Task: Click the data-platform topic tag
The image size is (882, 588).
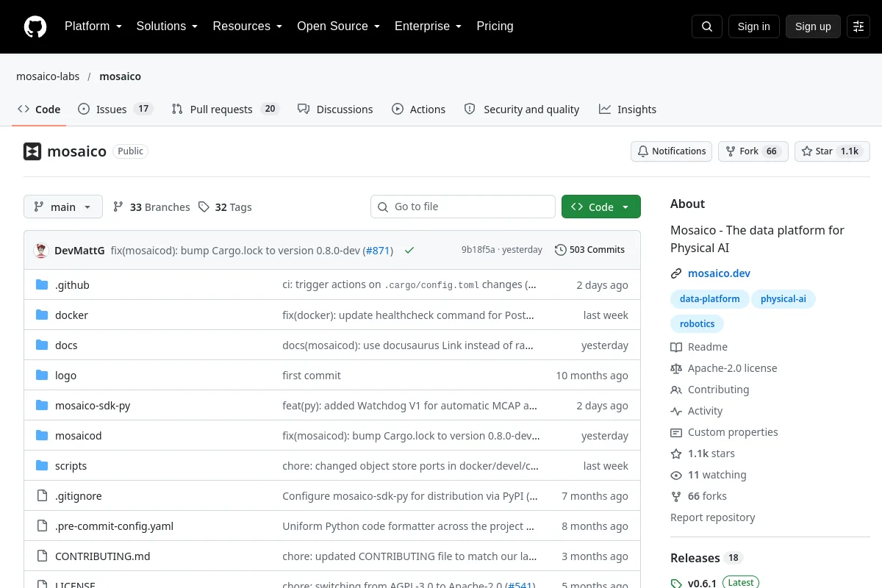Action: (710, 299)
